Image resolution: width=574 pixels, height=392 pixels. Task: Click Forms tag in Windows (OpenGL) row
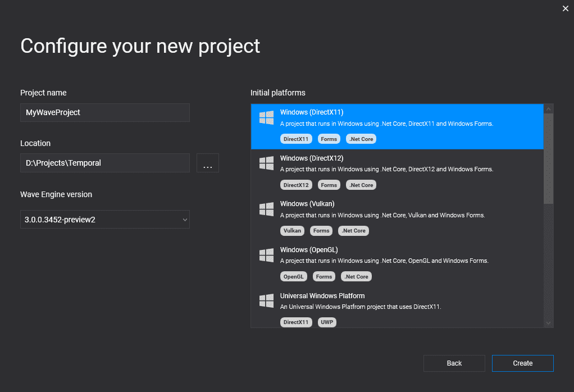(324, 276)
